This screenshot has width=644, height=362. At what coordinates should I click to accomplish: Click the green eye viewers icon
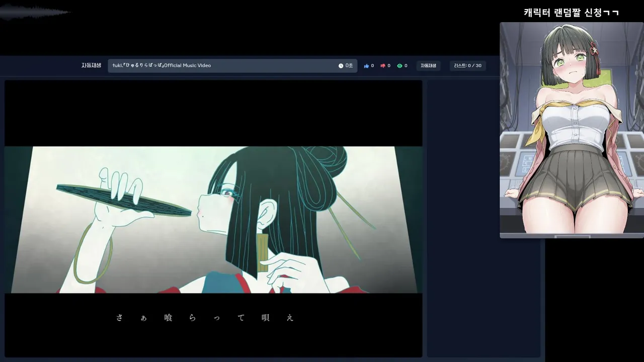click(399, 66)
